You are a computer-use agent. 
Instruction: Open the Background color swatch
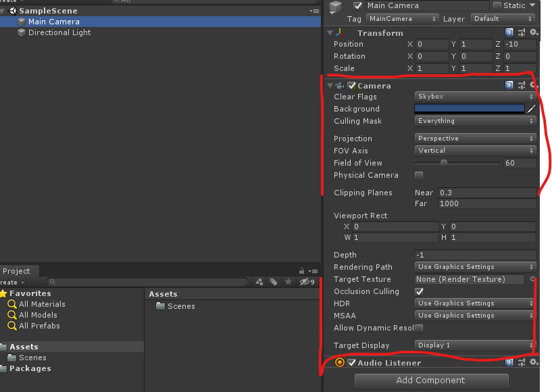coord(468,108)
